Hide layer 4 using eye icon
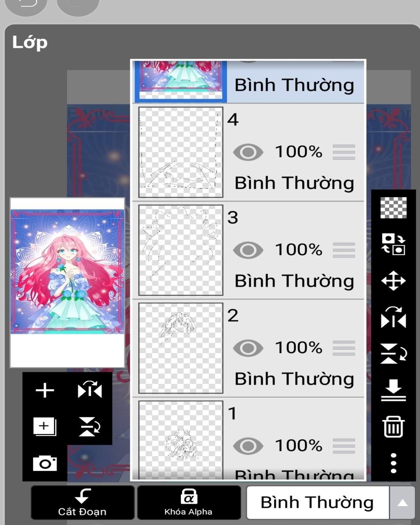The height and width of the screenshot is (525, 420). pyautogui.click(x=248, y=152)
